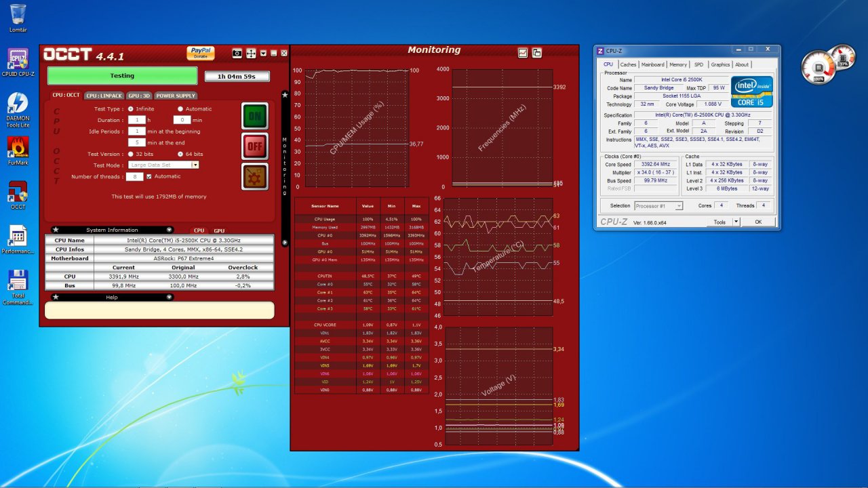This screenshot has height=488, width=868.
Task: Click OK in CPU-Z
Action: [758, 222]
